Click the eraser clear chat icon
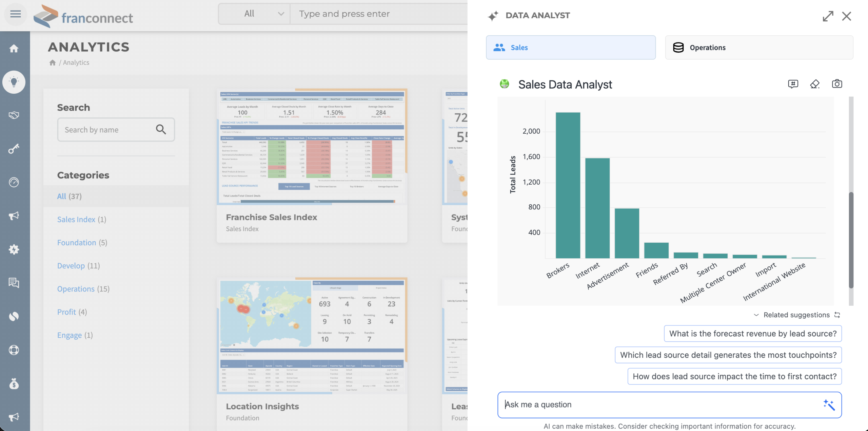Image resolution: width=868 pixels, height=431 pixels. (815, 84)
